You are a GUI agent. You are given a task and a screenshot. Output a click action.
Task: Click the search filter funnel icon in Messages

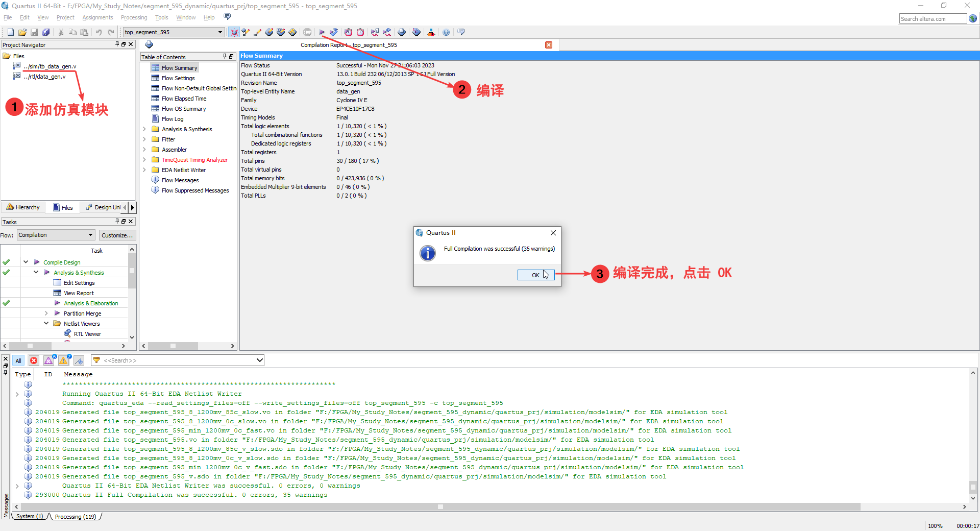96,360
